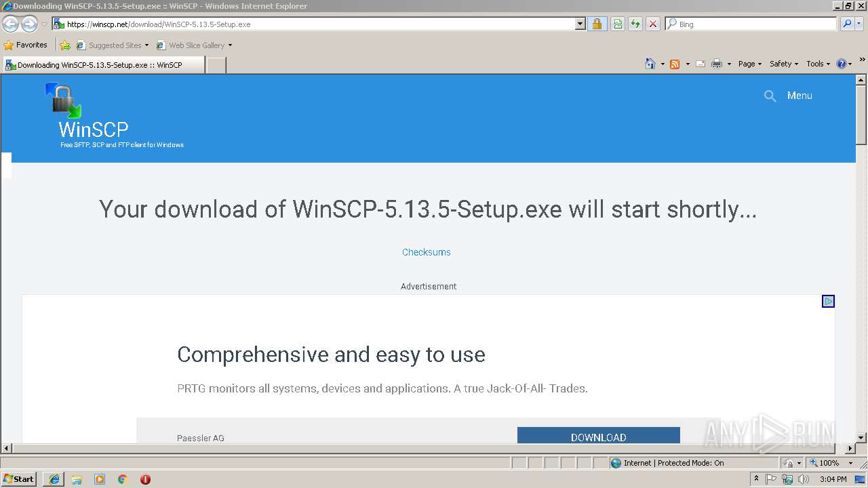This screenshot has height=488, width=868.
Task: Click the search magnifier button
Action: click(846, 24)
